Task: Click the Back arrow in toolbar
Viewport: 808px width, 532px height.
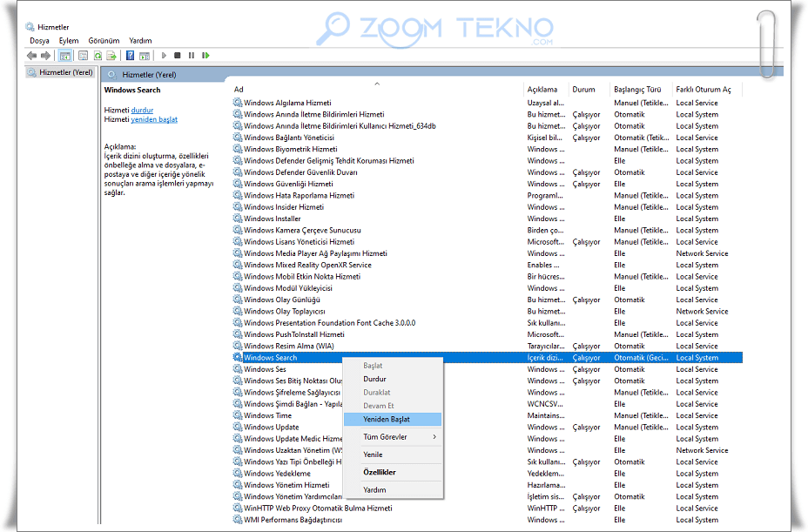Action: (32, 55)
